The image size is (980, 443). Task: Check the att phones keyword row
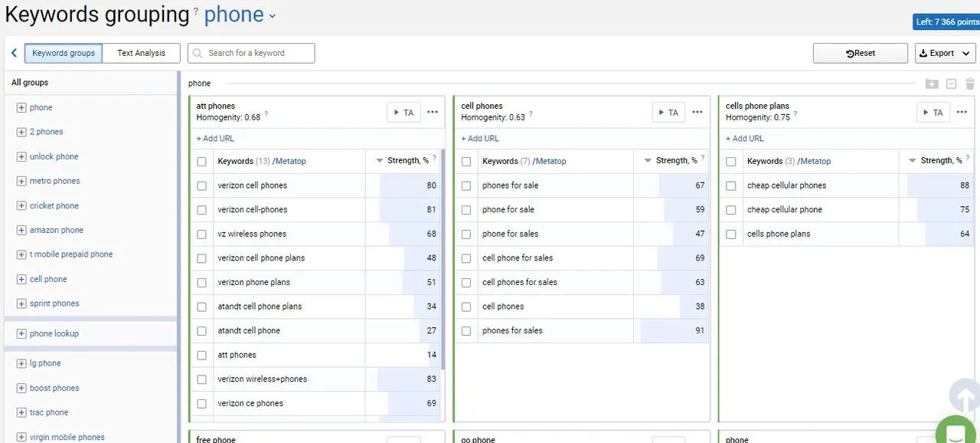(x=202, y=355)
